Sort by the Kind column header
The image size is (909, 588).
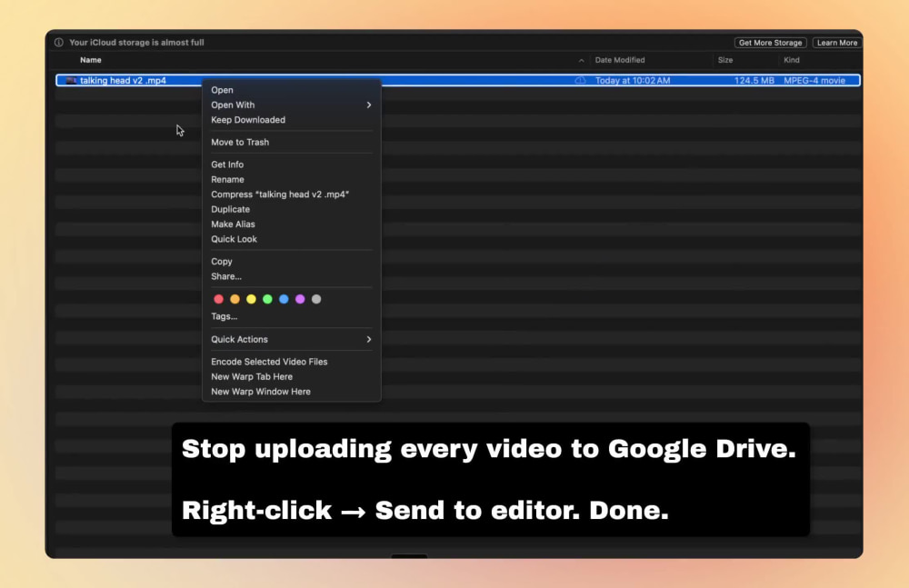(792, 60)
